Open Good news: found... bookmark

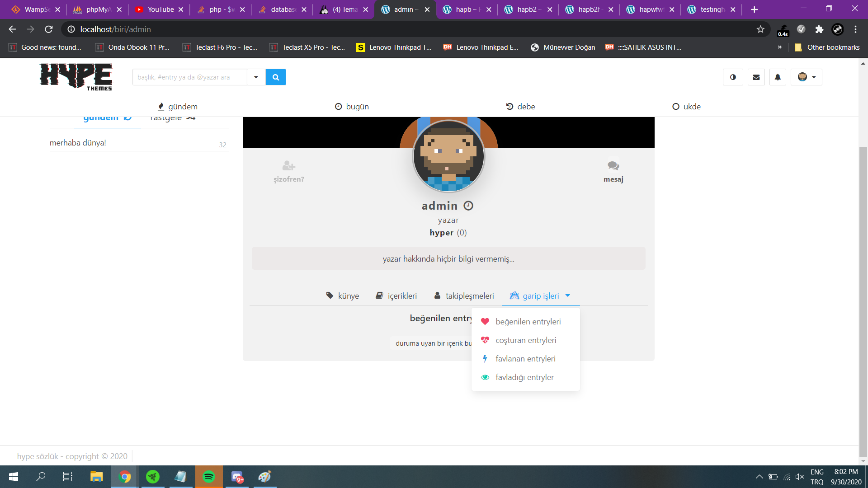pyautogui.click(x=45, y=47)
